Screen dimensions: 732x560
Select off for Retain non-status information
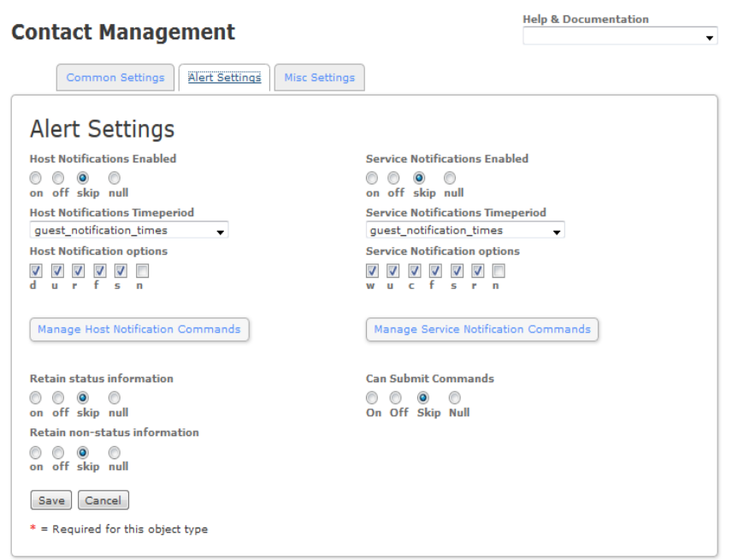coord(58,453)
